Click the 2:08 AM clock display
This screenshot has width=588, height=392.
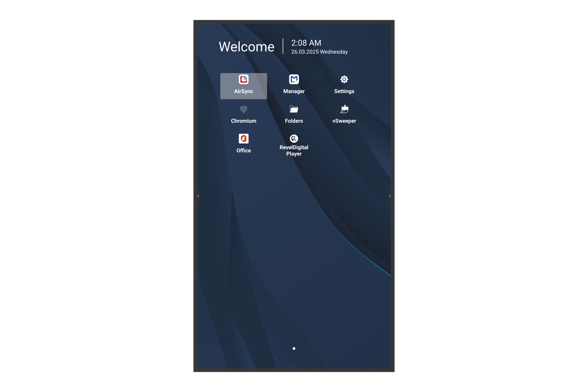(x=306, y=43)
